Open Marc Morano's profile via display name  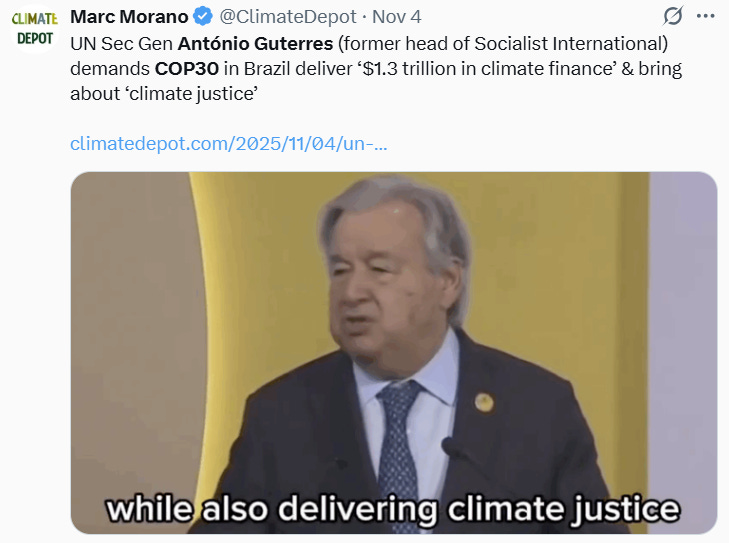129,17
